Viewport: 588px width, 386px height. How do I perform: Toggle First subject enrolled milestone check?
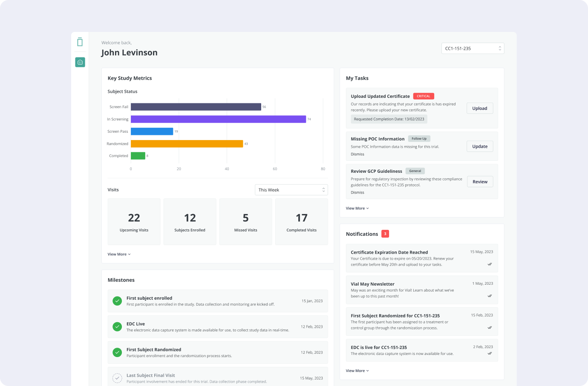coord(117,301)
